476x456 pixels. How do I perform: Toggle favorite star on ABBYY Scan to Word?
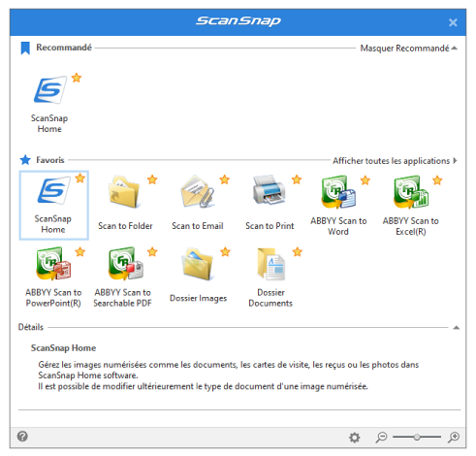click(x=365, y=180)
